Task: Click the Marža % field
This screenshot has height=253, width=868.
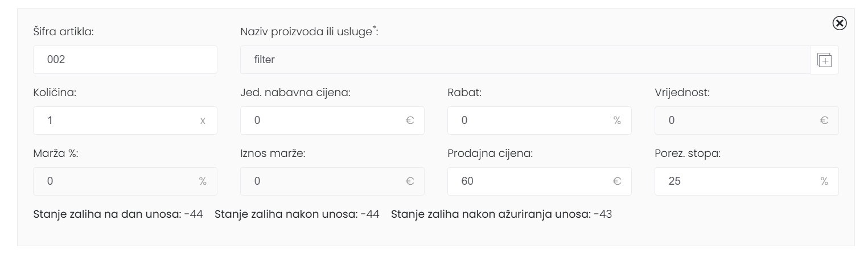Action: pos(114,181)
